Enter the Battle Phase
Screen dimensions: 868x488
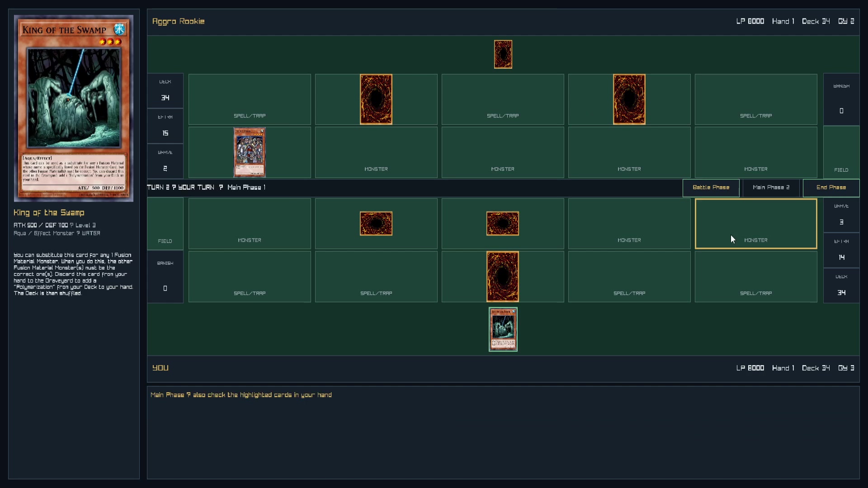pyautogui.click(x=711, y=188)
